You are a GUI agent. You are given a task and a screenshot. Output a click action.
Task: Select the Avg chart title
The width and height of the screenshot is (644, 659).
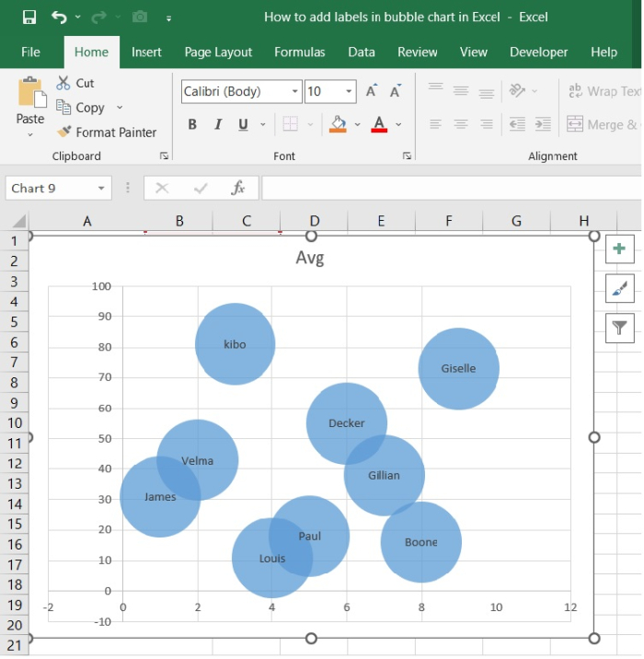point(310,258)
